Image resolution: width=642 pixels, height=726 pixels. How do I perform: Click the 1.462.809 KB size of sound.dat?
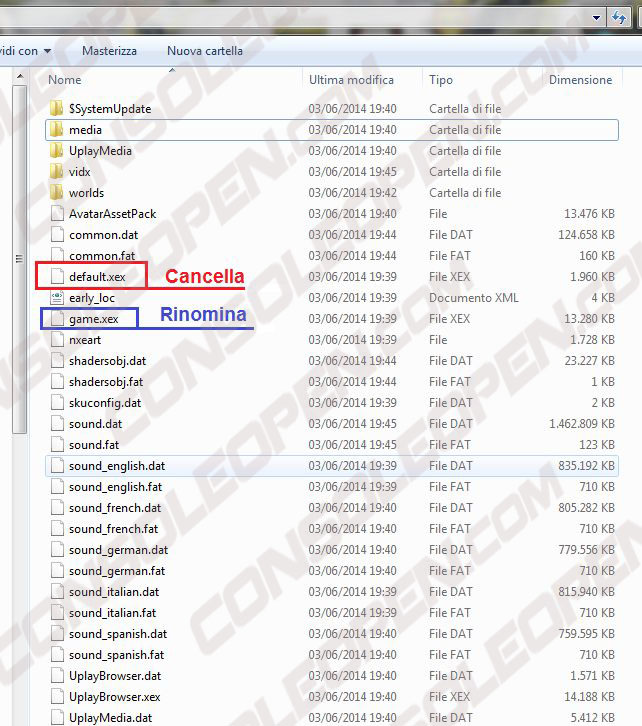click(x=582, y=424)
